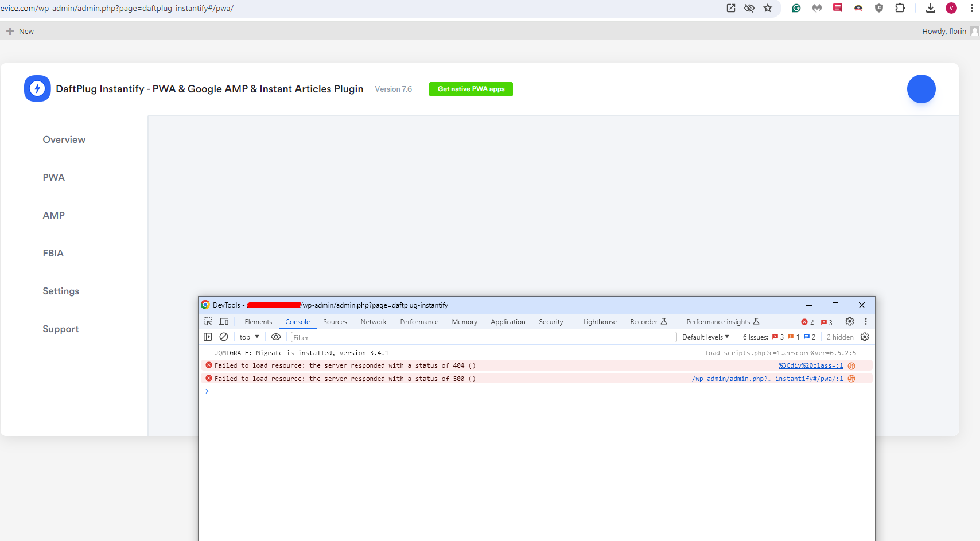Open the red note extension icon
The width and height of the screenshot is (980, 541).
838,8
